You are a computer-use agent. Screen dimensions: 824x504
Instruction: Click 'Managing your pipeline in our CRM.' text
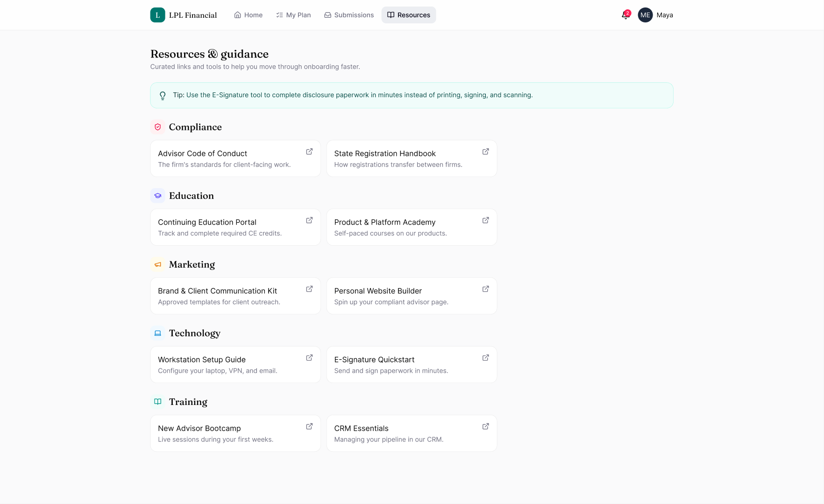389,439
